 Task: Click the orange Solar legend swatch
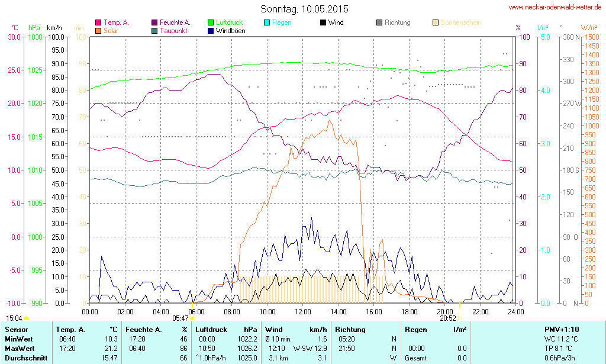point(98,30)
